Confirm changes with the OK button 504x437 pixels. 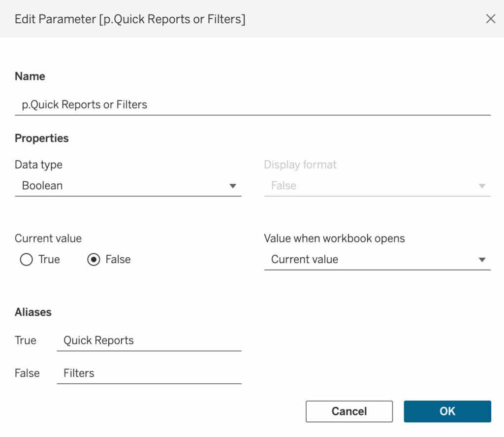(x=447, y=411)
